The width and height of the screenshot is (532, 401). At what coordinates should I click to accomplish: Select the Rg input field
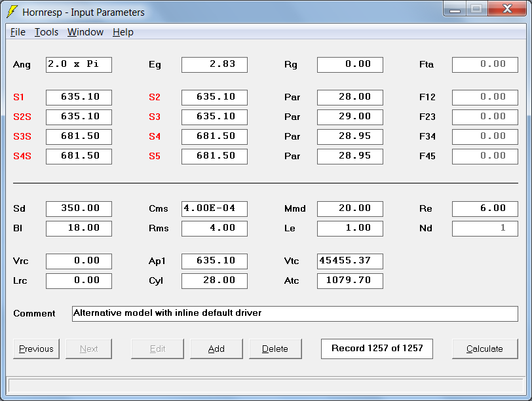[350, 64]
